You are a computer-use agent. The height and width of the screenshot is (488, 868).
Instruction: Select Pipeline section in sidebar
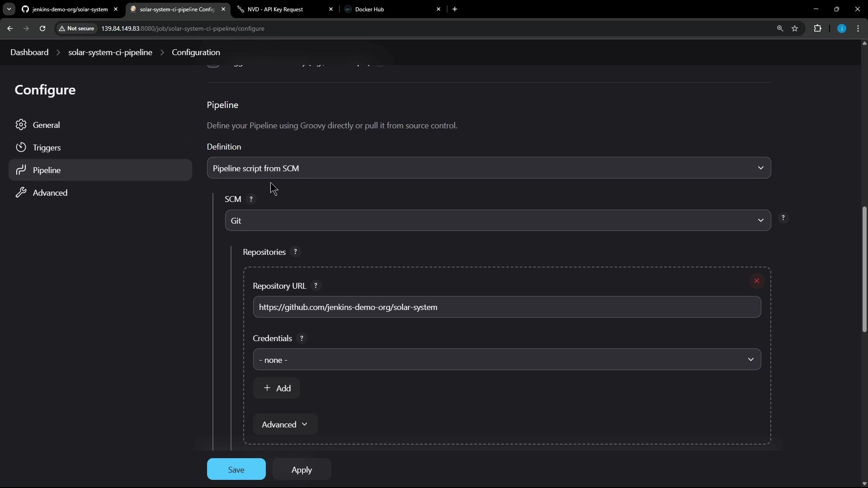(x=100, y=170)
